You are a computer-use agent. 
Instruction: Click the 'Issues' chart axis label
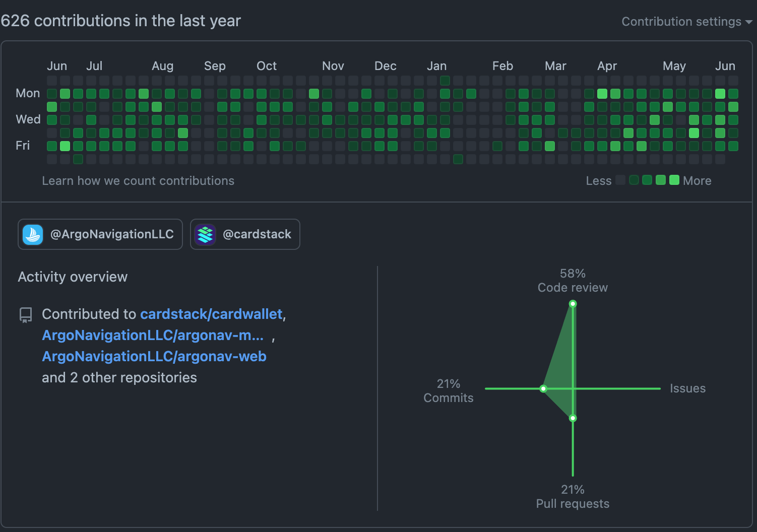click(687, 388)
